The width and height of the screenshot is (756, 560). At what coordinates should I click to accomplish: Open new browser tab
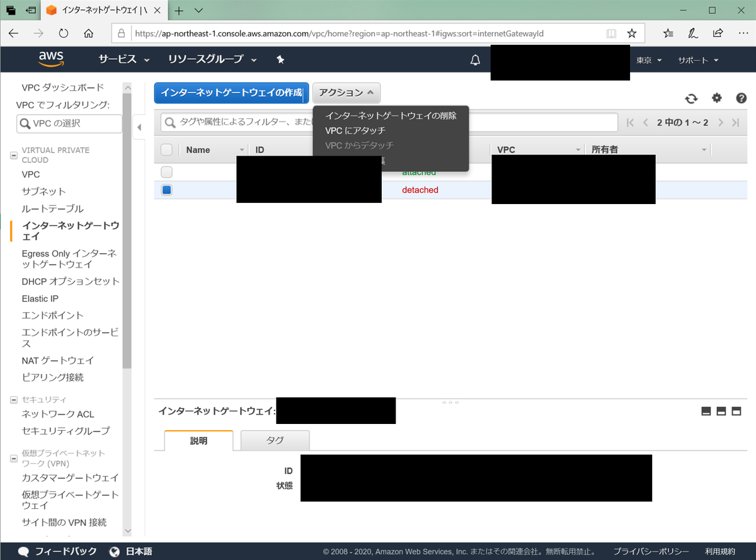point(179,11)
